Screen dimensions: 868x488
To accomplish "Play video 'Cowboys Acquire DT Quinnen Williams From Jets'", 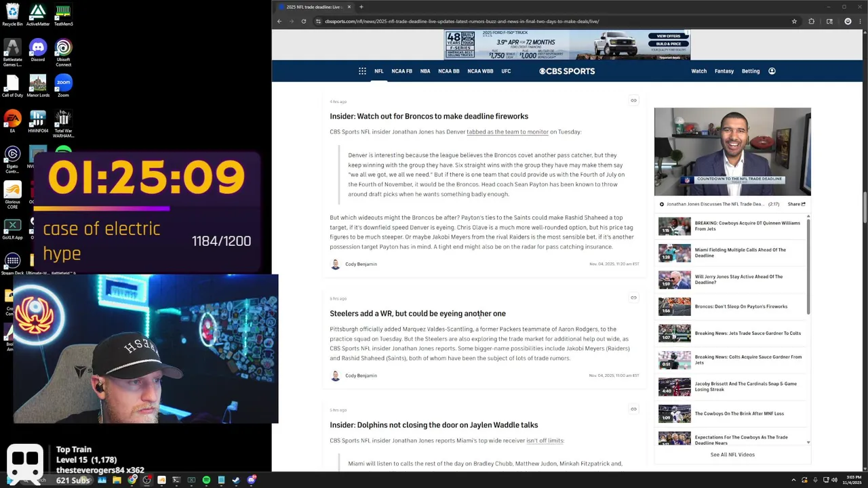I will (x=732, y=226).
